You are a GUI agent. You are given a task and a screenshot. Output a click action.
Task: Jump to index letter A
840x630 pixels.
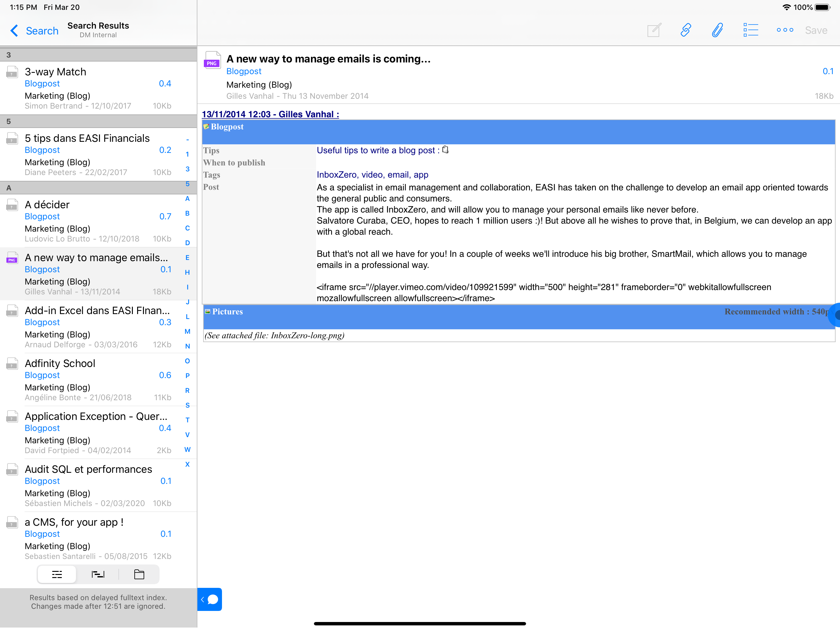tap(187, 199)
